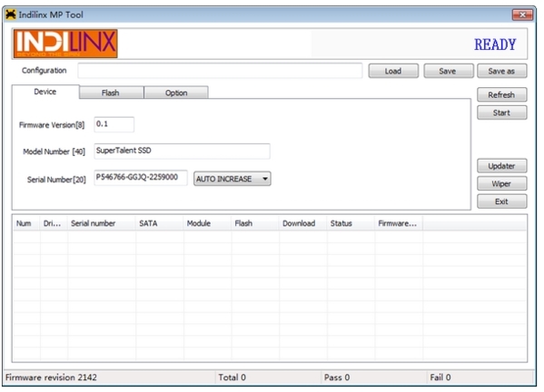The image size is (544, 392).
Task: Click the Configuration label
Action: pyautogui.click(x=45, y=71)
